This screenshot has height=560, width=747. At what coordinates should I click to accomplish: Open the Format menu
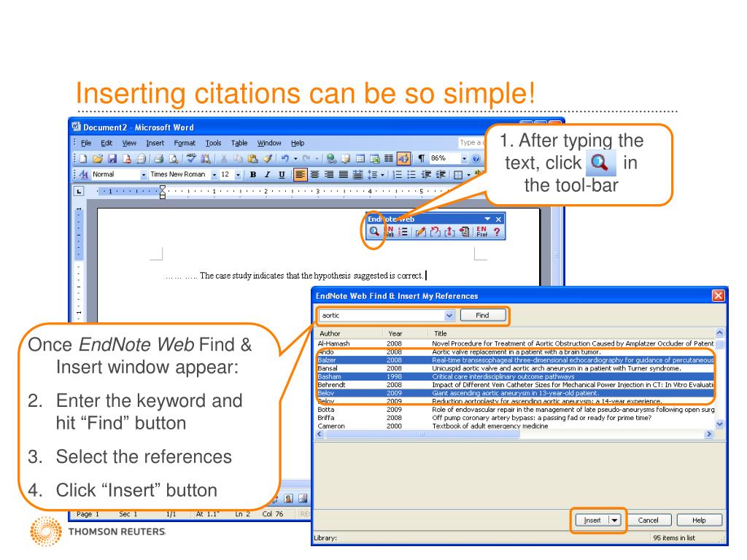click(185, 143)
